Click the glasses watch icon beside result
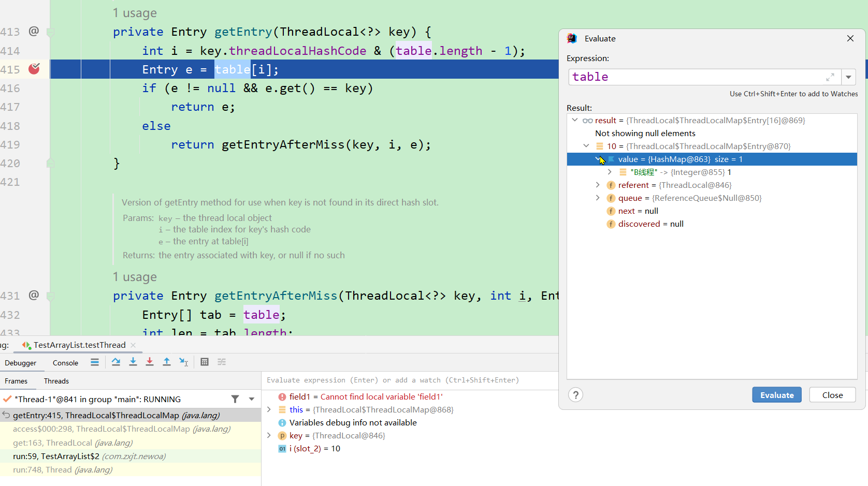 (x=588, y=121)
